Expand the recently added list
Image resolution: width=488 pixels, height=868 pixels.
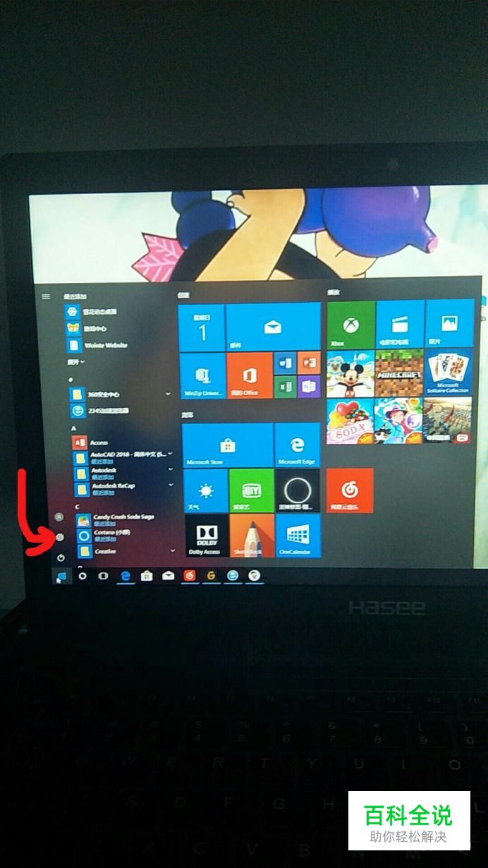point(75,362)
